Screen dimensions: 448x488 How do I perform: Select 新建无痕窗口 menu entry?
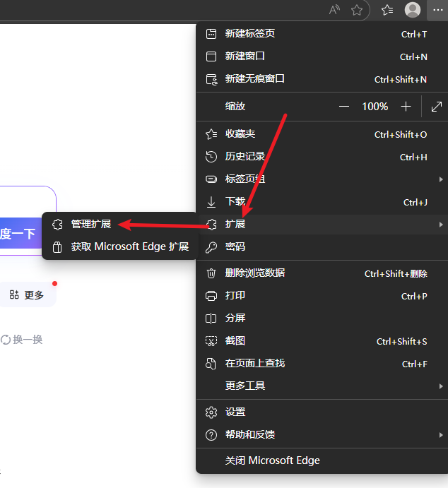pos(322,79)
